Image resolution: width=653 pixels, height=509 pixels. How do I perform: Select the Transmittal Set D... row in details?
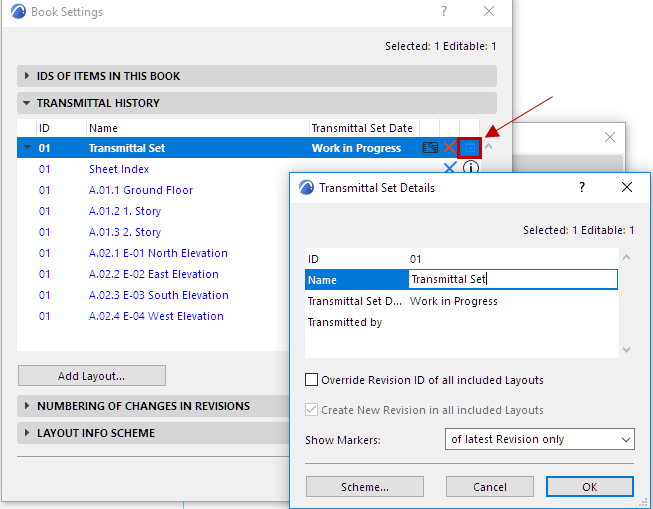click(x=461, y=301)
